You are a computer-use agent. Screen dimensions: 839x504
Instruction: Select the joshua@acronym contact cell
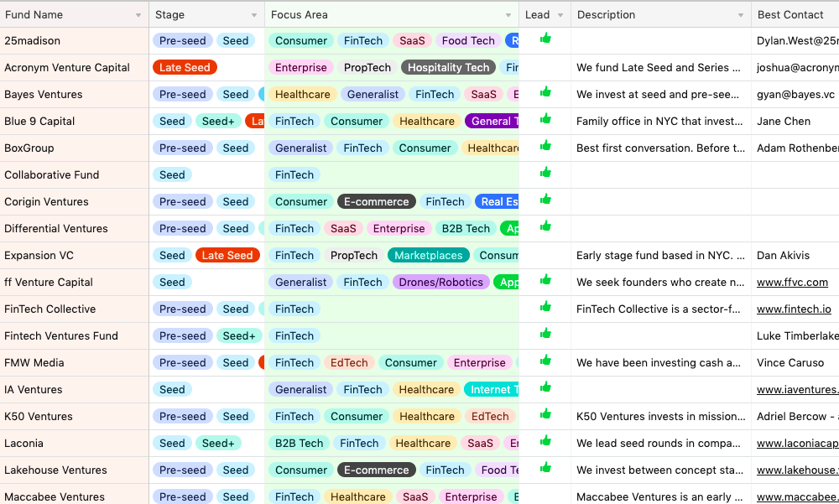pos(795,67)
